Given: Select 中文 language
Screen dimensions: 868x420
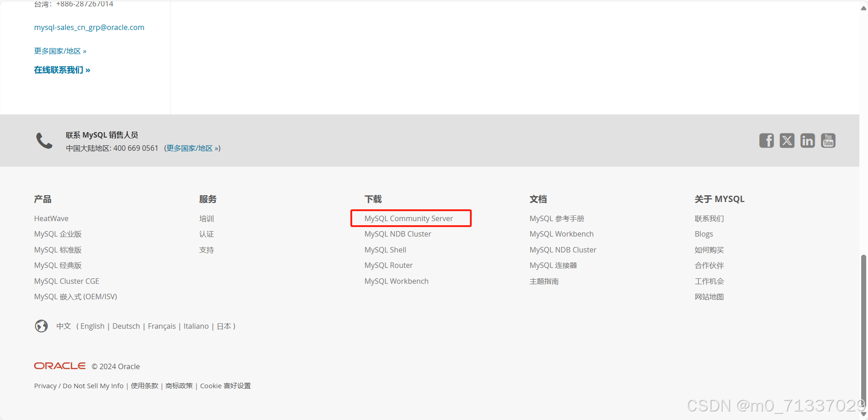Looking at the screenshot, I should (64, 326).
